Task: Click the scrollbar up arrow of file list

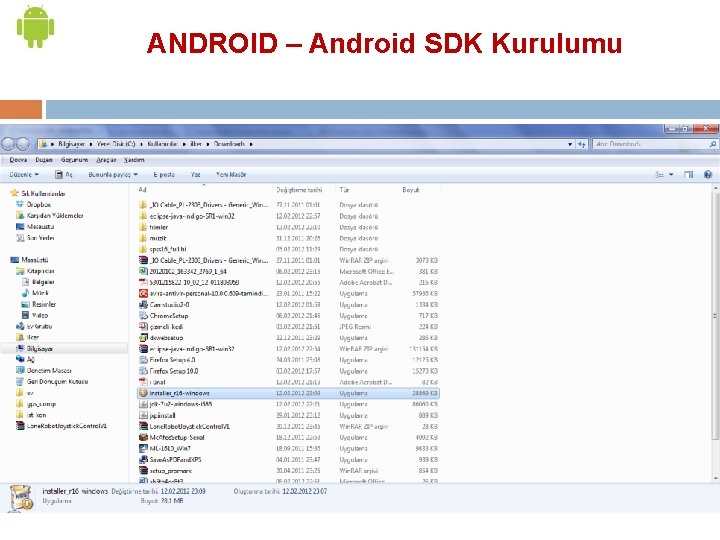Action: [716, 189]
